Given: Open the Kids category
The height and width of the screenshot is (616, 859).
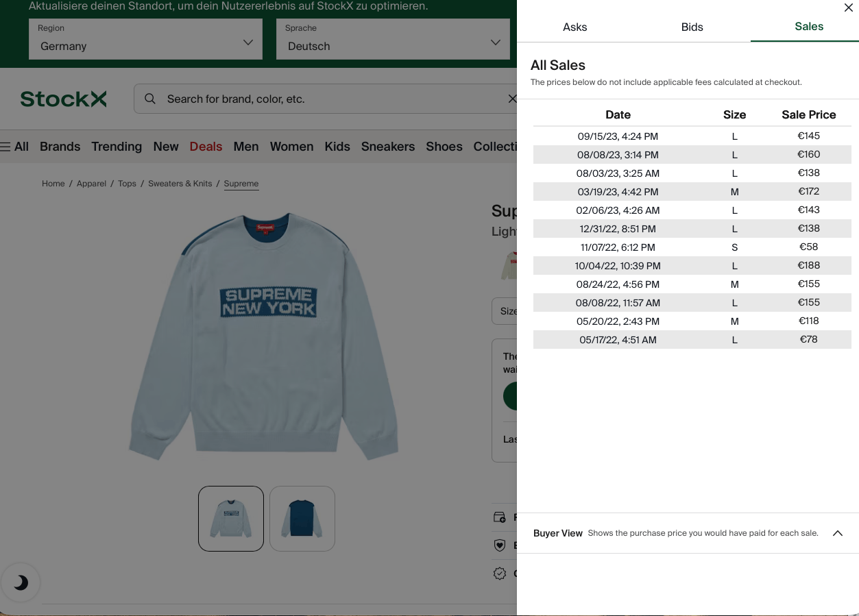Looking at the screenshot, I should tap(337, 147).
